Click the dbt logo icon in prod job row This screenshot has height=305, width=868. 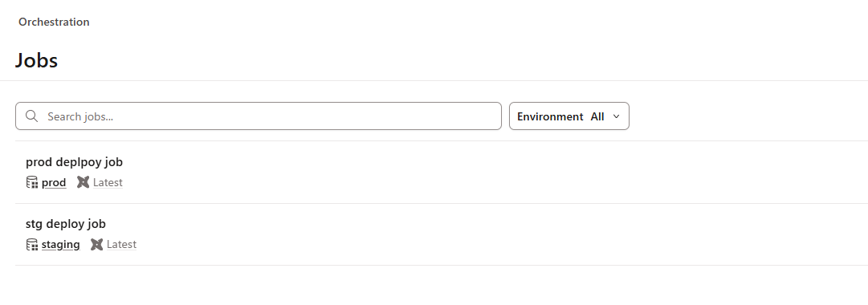pyautogui.click(x=83, y=182)
